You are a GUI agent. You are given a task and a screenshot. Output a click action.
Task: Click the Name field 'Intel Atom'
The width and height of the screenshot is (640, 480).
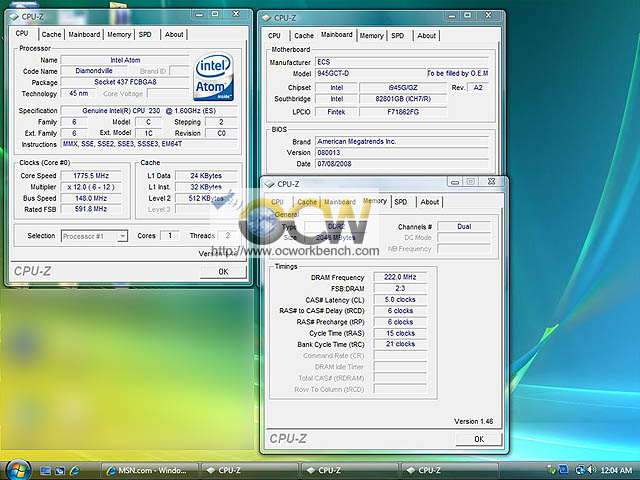pos(125,60)
